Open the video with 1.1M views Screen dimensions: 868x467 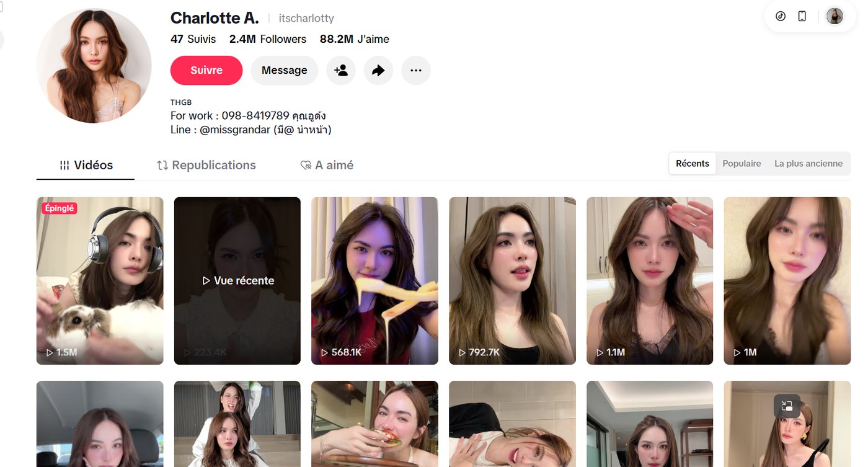[650, 281]
